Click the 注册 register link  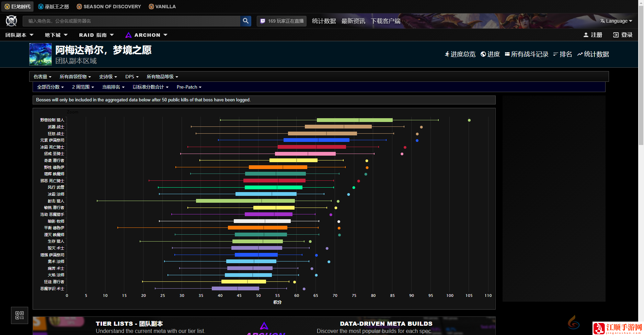pyautogui.click(x=593, y=35)
